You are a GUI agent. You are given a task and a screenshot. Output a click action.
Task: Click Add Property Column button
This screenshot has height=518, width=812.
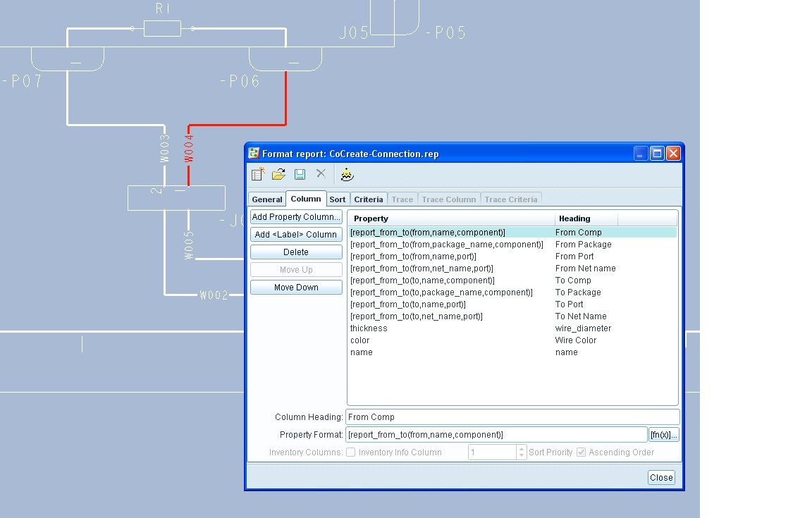coord(296,217)
